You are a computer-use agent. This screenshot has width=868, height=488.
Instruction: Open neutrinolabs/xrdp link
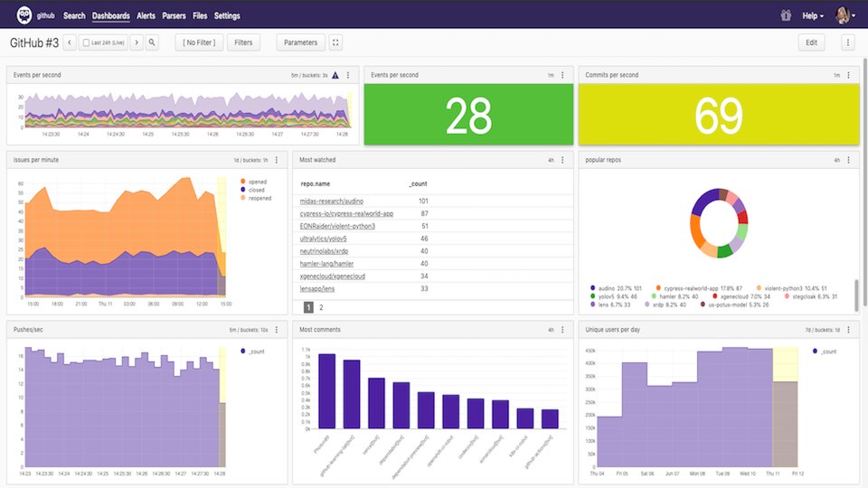tap(324, 251)
